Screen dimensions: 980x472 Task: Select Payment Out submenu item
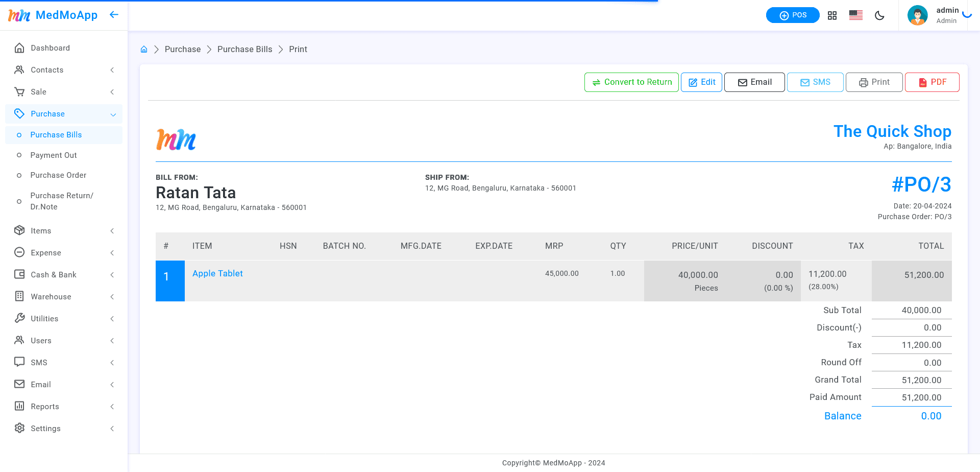[54, 155]
